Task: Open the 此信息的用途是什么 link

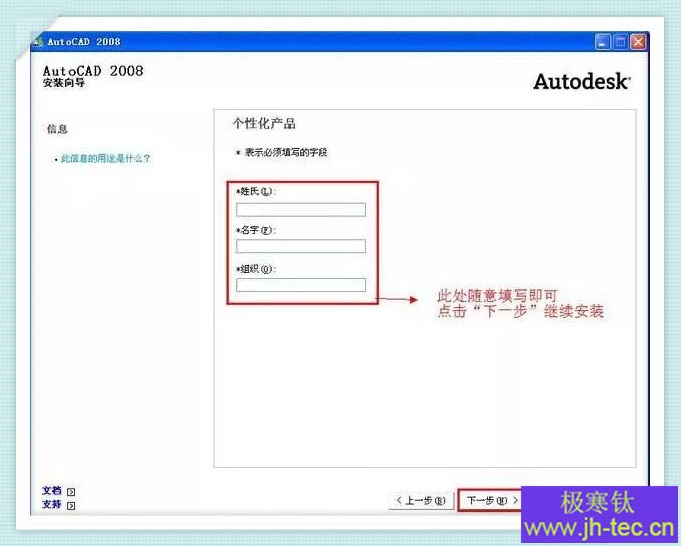Action: point(105,159)
